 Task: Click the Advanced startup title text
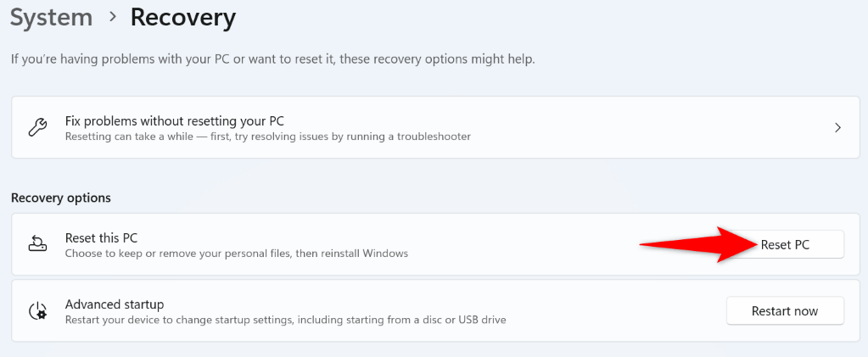click(115, 304)
